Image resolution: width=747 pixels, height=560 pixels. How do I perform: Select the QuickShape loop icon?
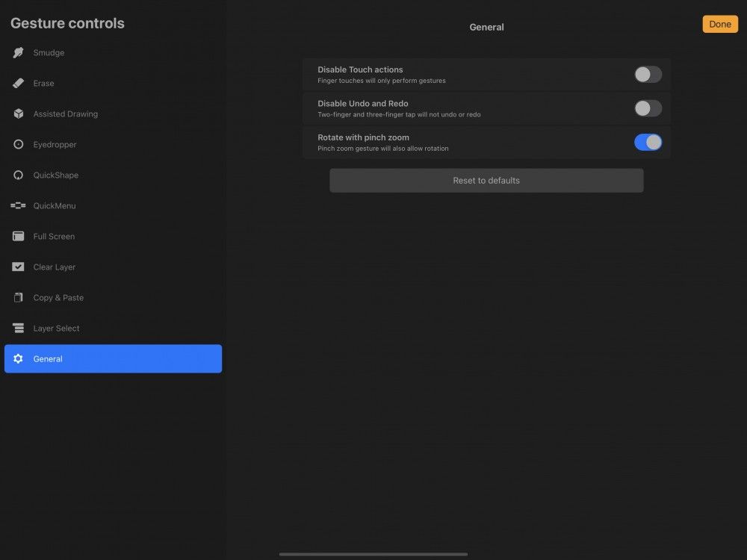tap(18, 175)
